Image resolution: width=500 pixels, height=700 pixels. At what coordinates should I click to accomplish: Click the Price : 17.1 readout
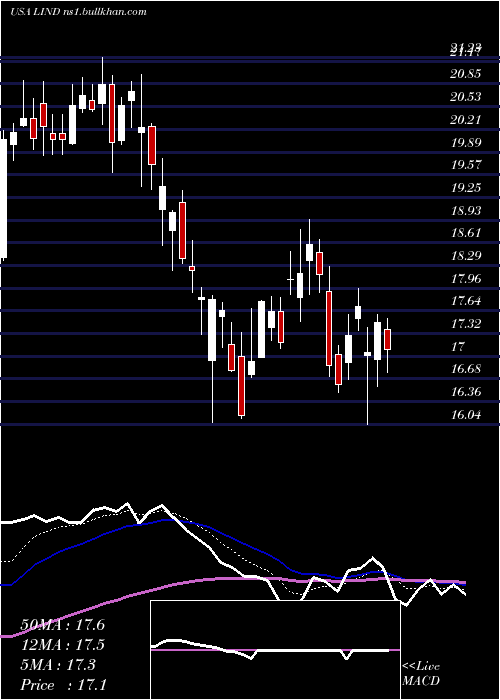coord(63,685)
